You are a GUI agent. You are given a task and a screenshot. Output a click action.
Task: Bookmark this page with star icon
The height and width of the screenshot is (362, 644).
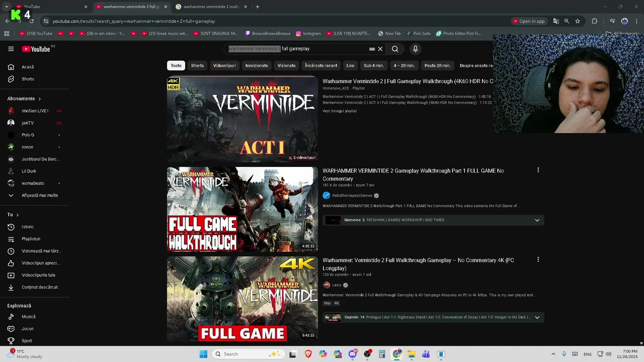pyautogui.click(x=578, y=21)
